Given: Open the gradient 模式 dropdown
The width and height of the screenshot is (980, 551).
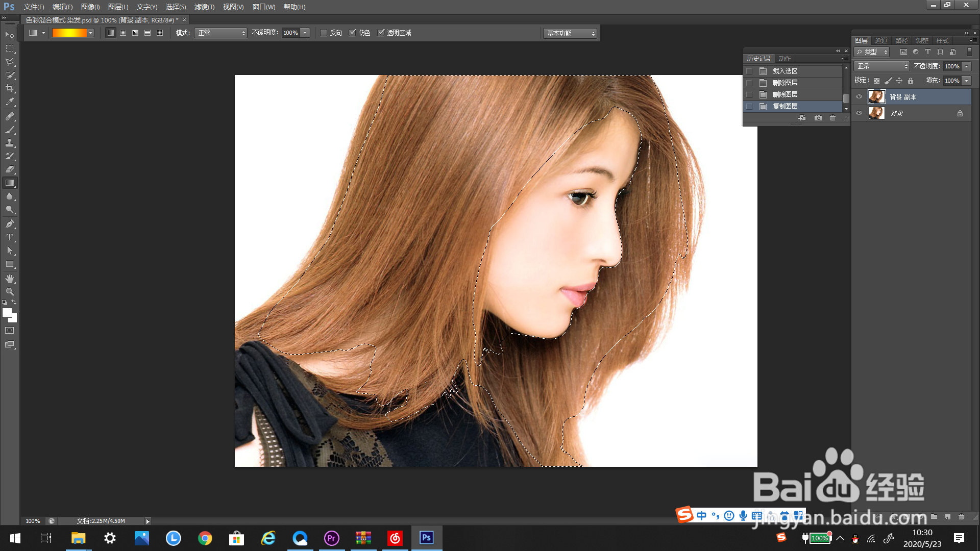Looking at the screenshot, I should coord(220,33).
